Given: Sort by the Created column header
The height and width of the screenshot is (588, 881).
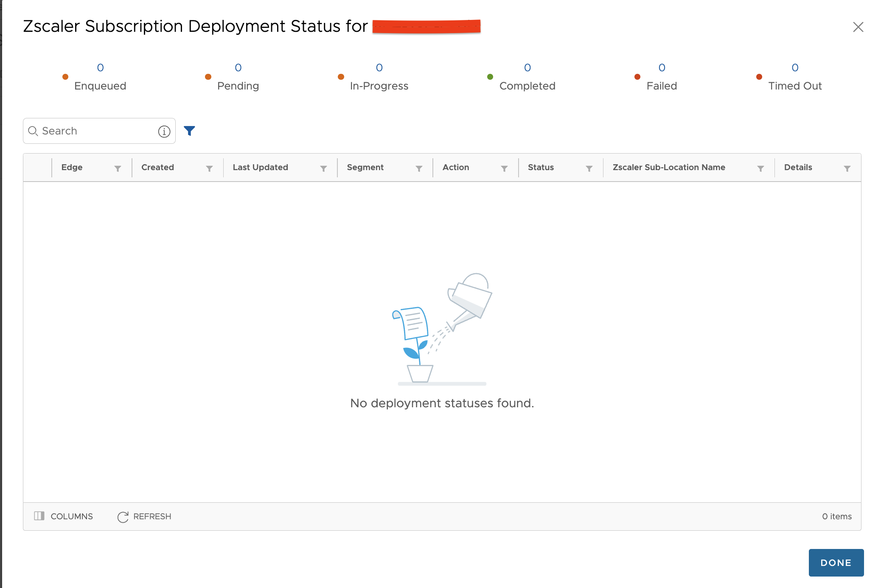Looking at the screenshot, I should [x=157, y=167].
